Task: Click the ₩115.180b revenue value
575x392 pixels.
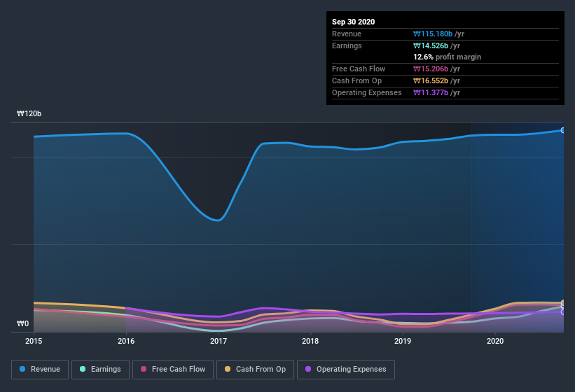Action: point(433,34)
